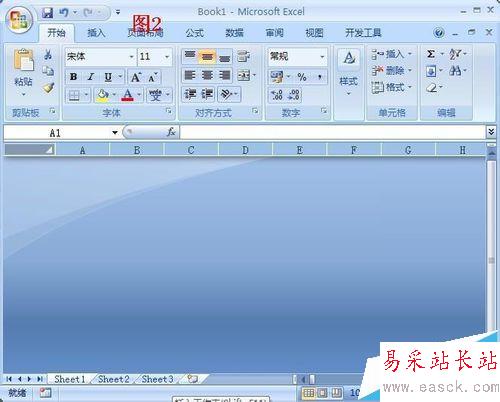Switch to Page Layout view button
500x402 pixels.
(x=322, y=393)
